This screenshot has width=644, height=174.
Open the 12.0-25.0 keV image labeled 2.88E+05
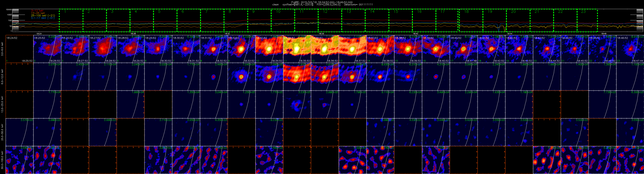click(325, 105)
